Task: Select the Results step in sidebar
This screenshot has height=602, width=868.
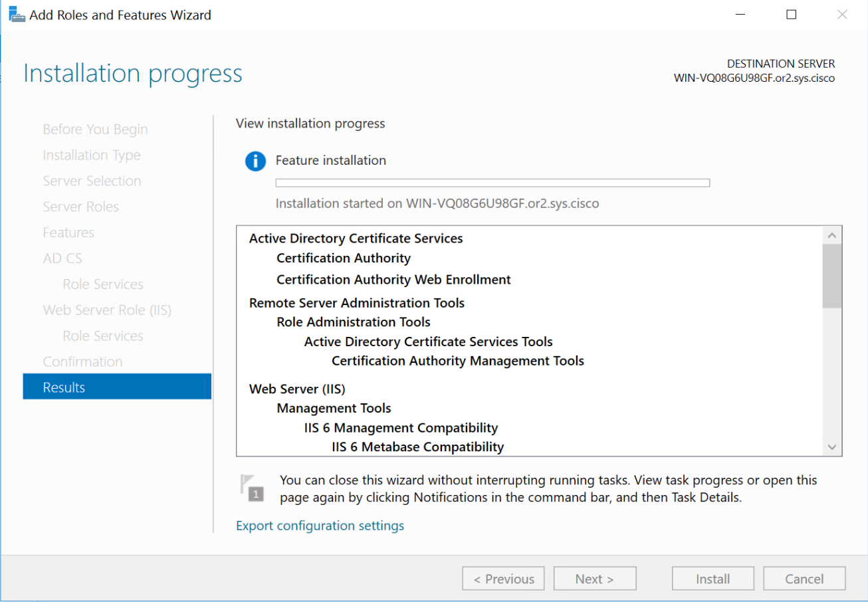Action: point(117,387)
